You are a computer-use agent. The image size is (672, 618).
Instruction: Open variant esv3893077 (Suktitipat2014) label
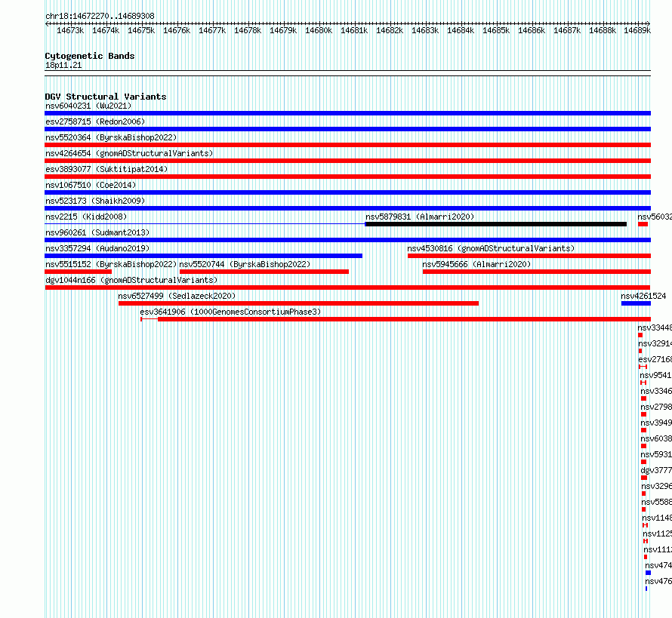coord(106,169)
